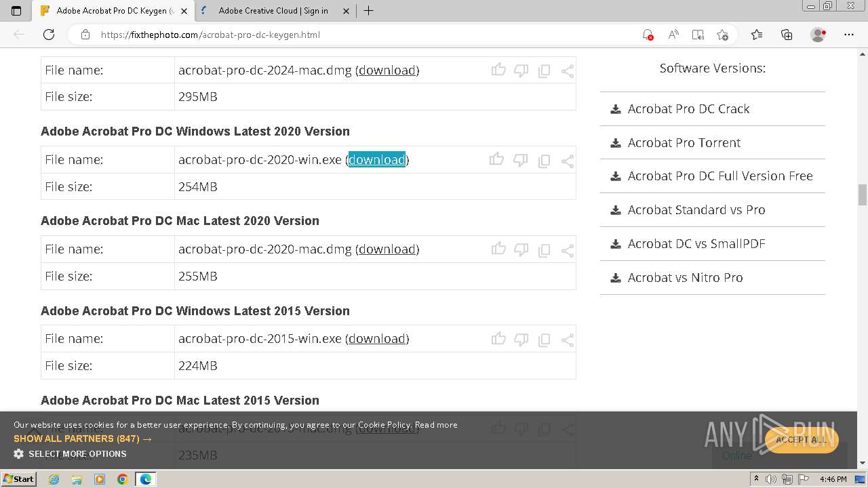Copy icon in acrobat-pro-dc-2020-win.exe row
This screenshot has height=488, width=868.
[x=544, y=161]
